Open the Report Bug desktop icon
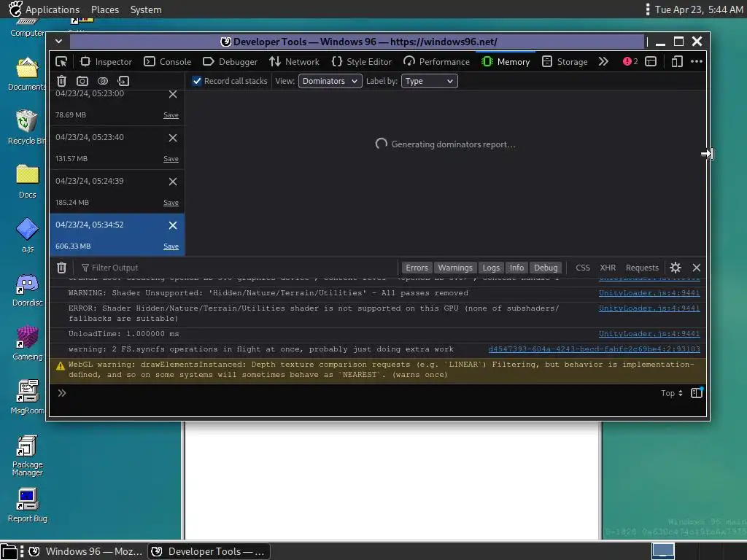747x560 pixels. coord(27,506)
